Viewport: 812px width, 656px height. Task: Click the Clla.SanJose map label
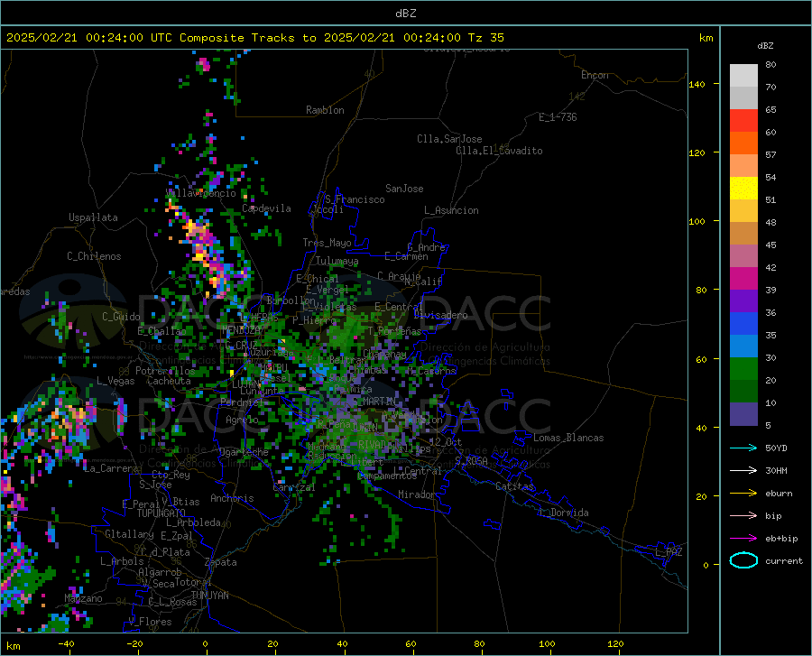click(449, 139)
